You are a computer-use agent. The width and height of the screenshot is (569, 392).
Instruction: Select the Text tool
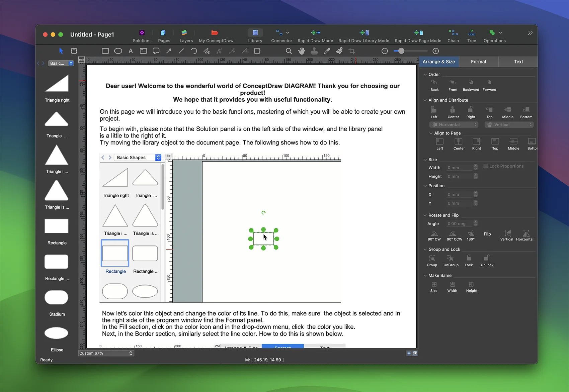[x=131, y=51]
